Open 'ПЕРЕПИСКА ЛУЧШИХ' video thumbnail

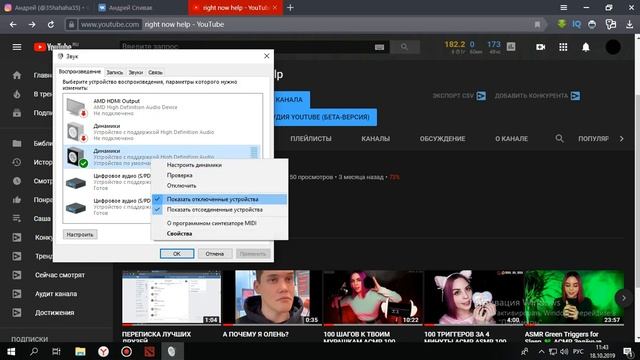tap(171, 298)
